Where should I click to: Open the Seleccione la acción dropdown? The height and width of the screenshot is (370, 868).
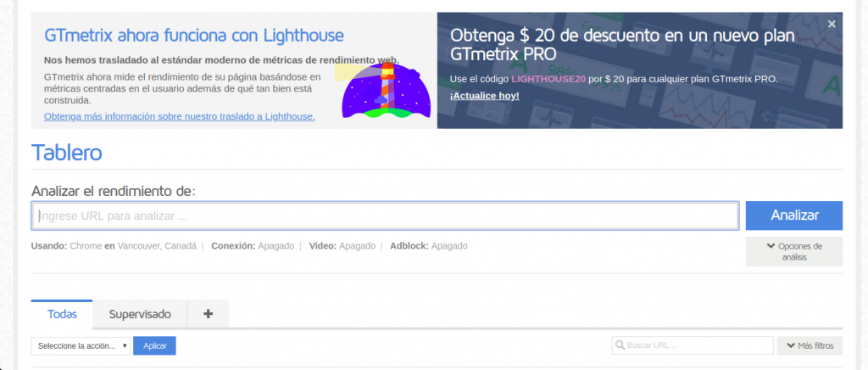[x=81, y=345]
